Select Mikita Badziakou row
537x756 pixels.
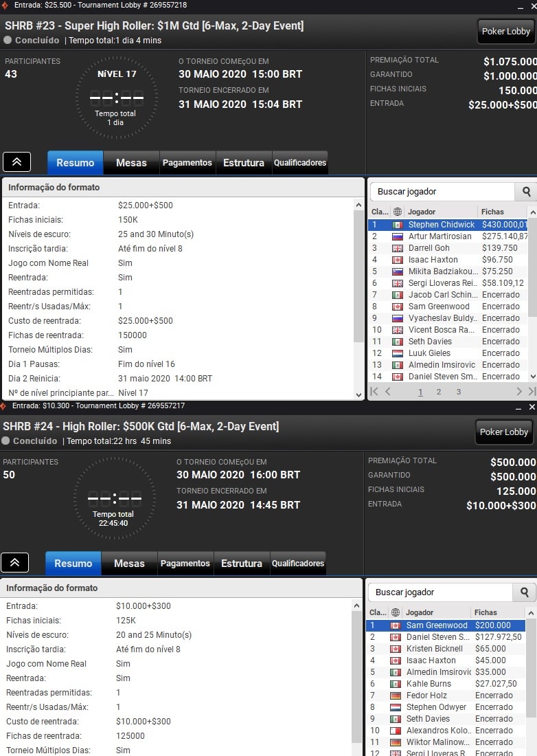[448, 271]
